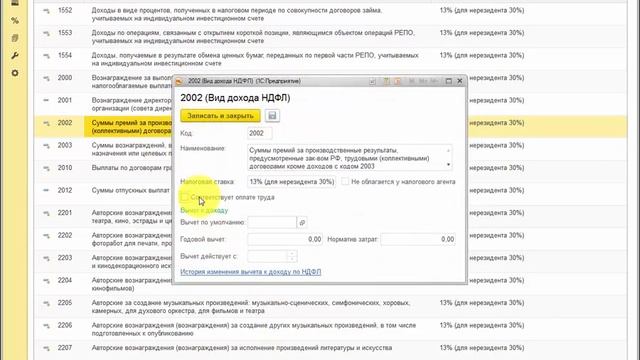Click the row icon for code 2012

47,190
